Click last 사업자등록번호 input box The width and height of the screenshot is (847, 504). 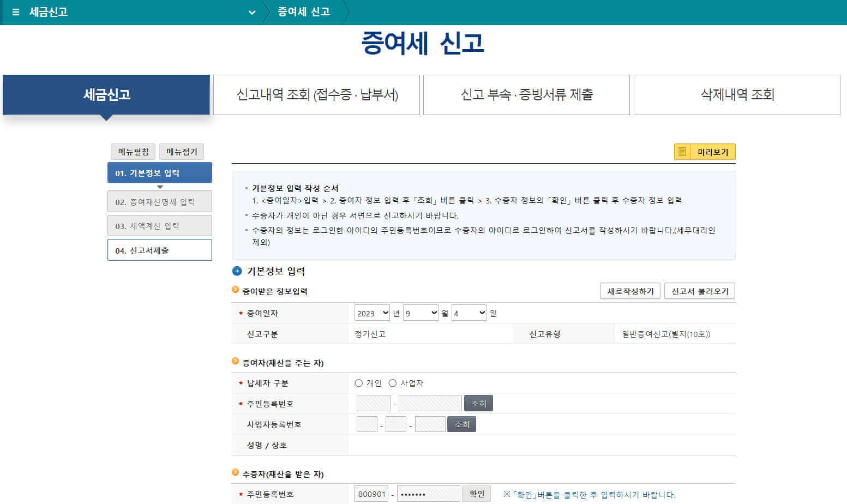(x=430, y=424)
